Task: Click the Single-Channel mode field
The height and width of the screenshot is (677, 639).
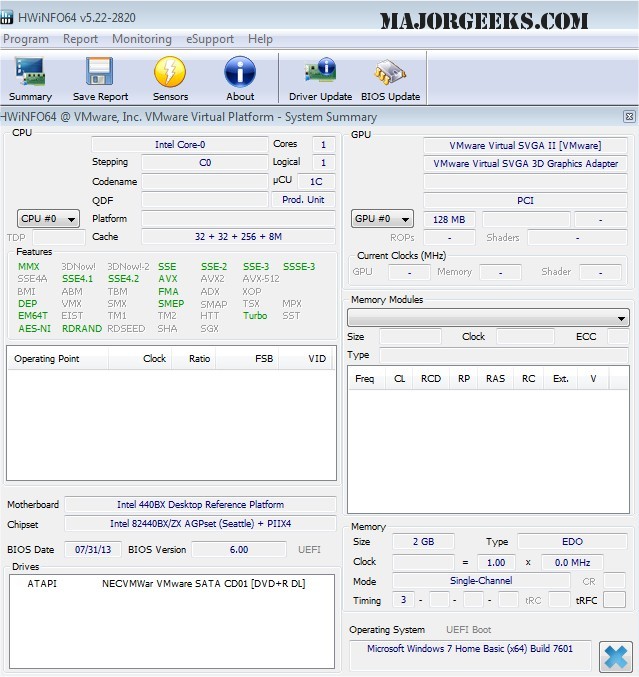Action: pyautogui.click(x=481, y=581)
